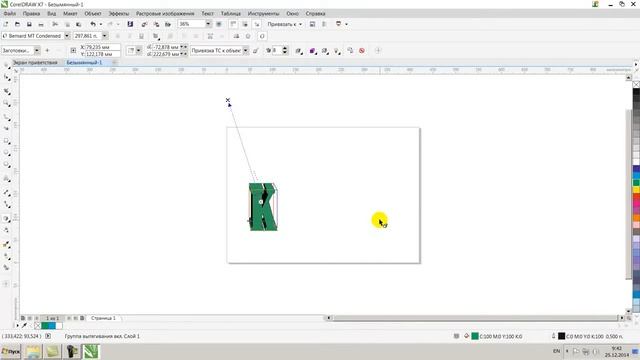This screenshot has width=640, height=360.
Task: Open the Extrusion rotation settings
Action: pos(298,51)
